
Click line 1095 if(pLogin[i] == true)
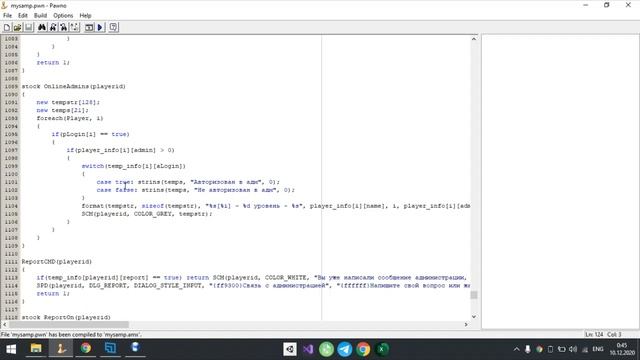pyautogui.click(x=91, y=134)
